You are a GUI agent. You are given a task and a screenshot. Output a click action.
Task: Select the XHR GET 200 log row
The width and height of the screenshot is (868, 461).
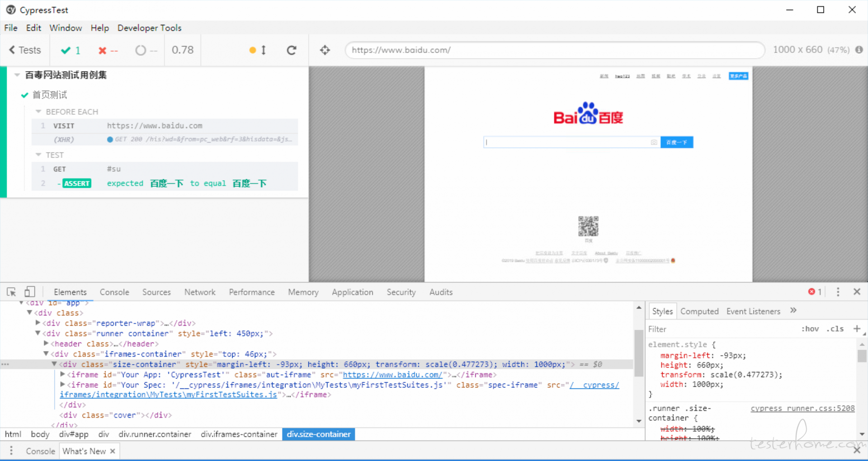[165, 139]
